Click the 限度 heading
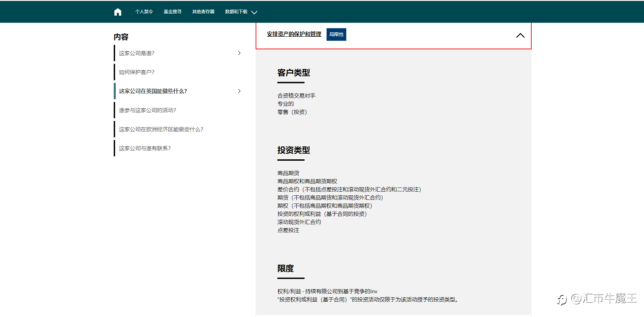The width and height of the screenshot is (644, 317). pyautogui.click(x=286, y=268)
